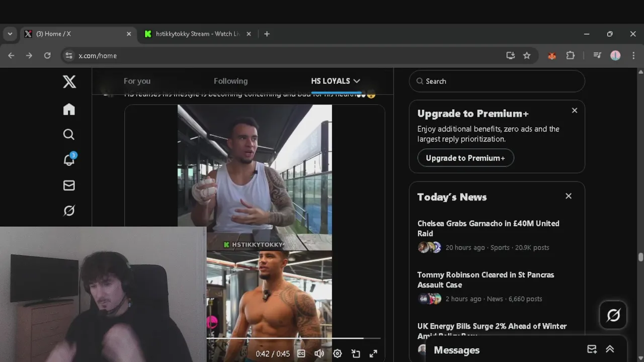The image size is (644, 362).
Task: Open the Chrome profile avatar
Action: (615, 55)
